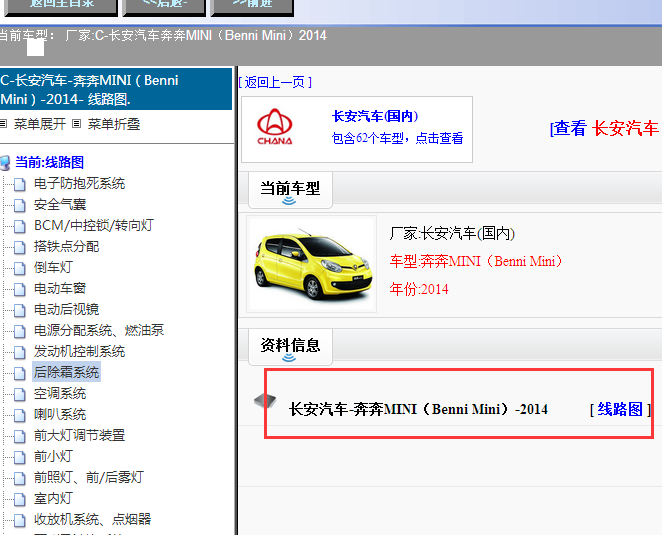Screen dimensions: 662x535
Task: Select the 资料信息 tab
Action: pos(290,347)
